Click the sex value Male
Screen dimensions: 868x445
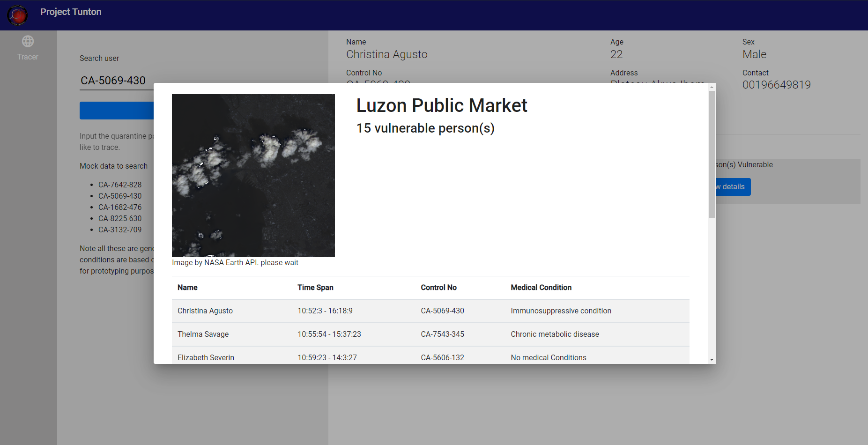coord(754,54)
